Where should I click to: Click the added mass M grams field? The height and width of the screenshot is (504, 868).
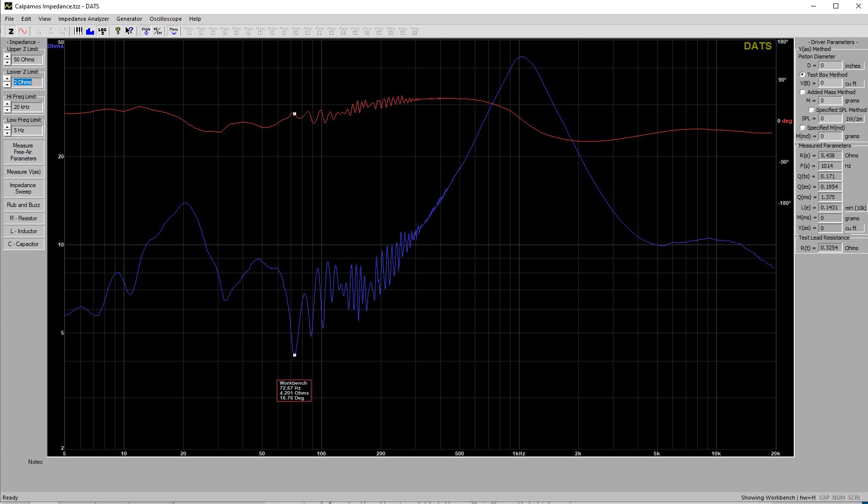830,101
